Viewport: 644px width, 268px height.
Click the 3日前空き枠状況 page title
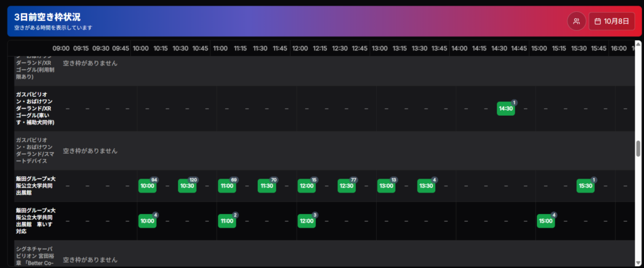47,17
